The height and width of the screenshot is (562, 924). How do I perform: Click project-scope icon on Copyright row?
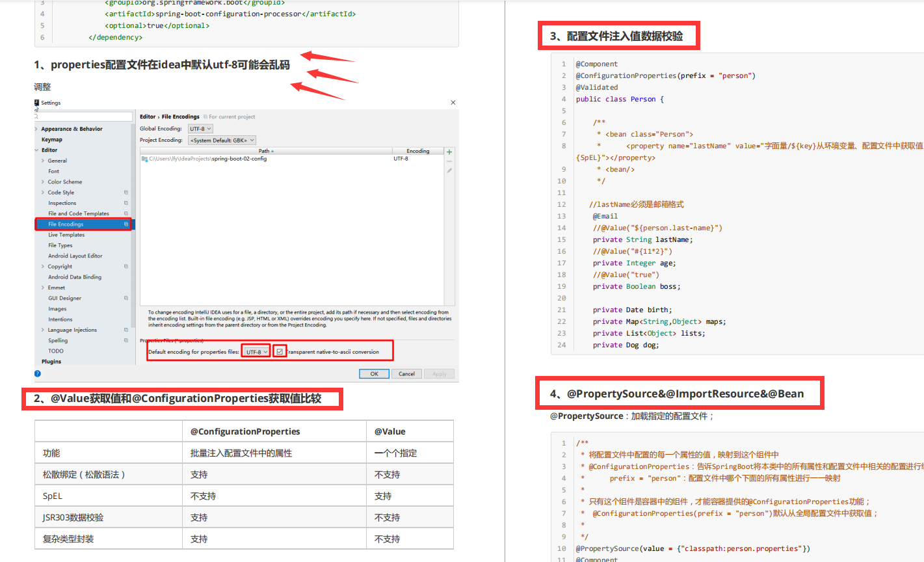click(126, 266)
